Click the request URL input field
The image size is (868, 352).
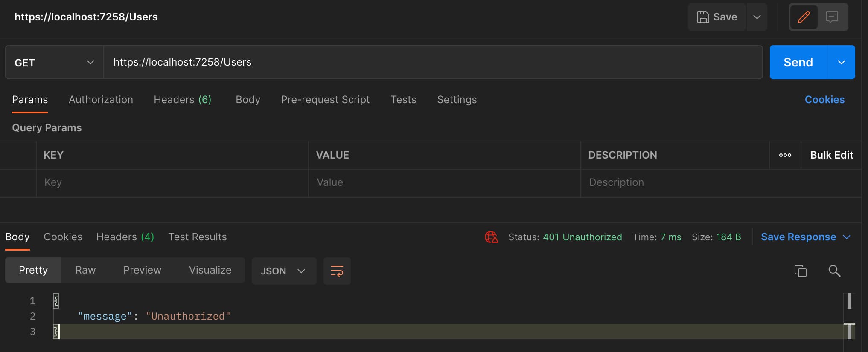coord(433,62)
